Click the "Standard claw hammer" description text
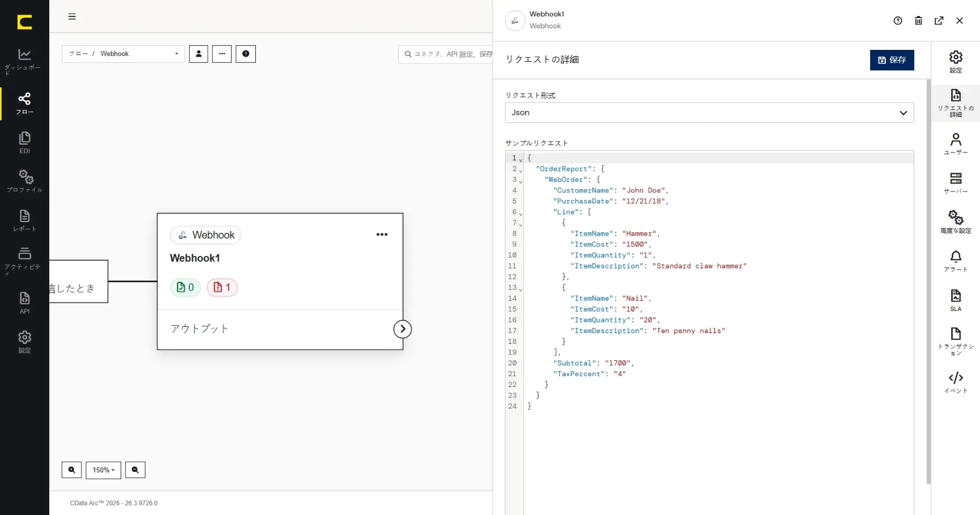Viewport: 980px width, 515px height. (699, 266)
